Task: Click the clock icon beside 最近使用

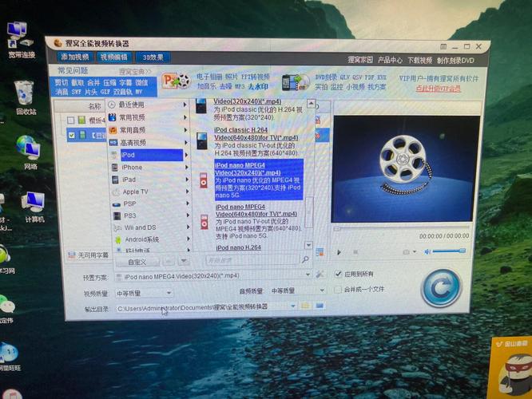Action: click(x=112, y=105)
